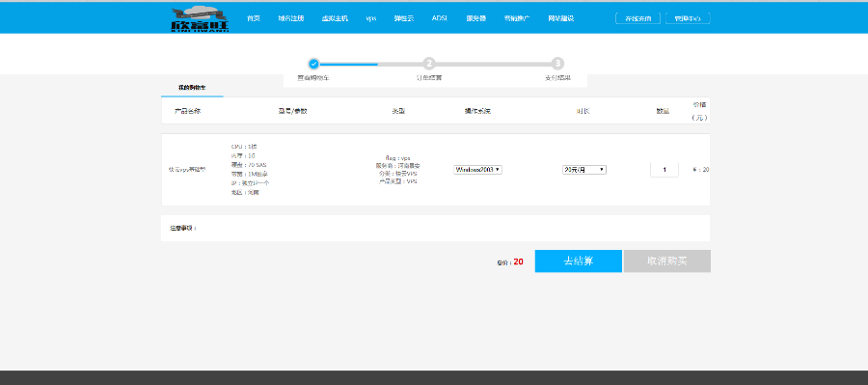Click the quantity input field showing 1

(665, 170)
